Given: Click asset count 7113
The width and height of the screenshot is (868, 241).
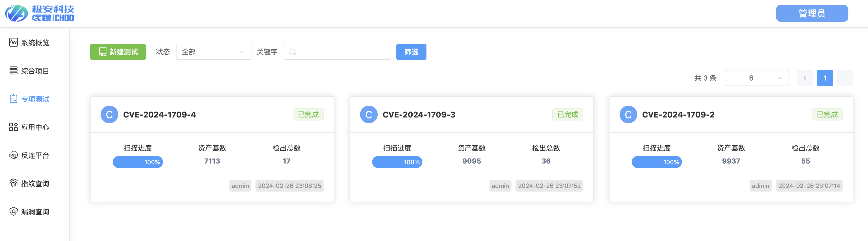Looking at the screenshot, I should point(212,161).
